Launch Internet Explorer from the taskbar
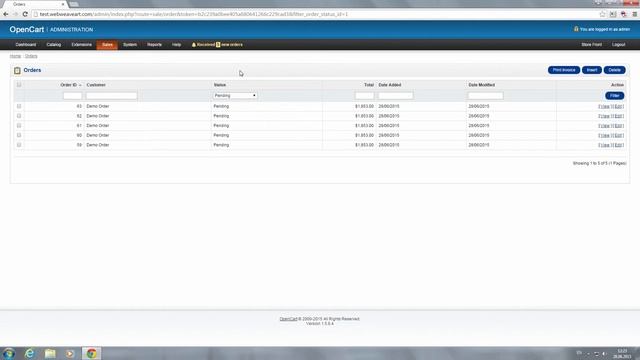This screenshot has width=640, height=360. click(29, 353)
